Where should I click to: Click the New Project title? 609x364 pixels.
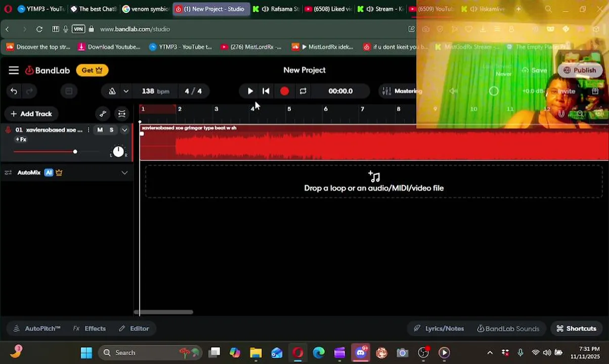click(304, 70)
